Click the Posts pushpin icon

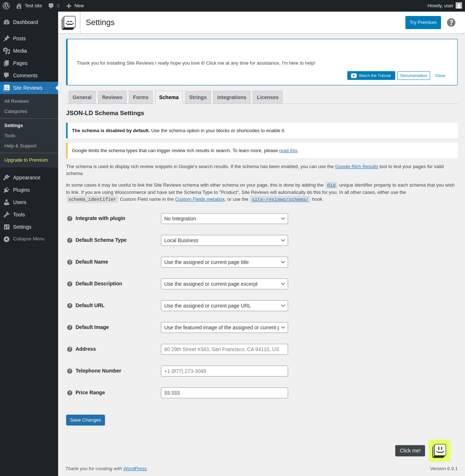pos(7,38)
